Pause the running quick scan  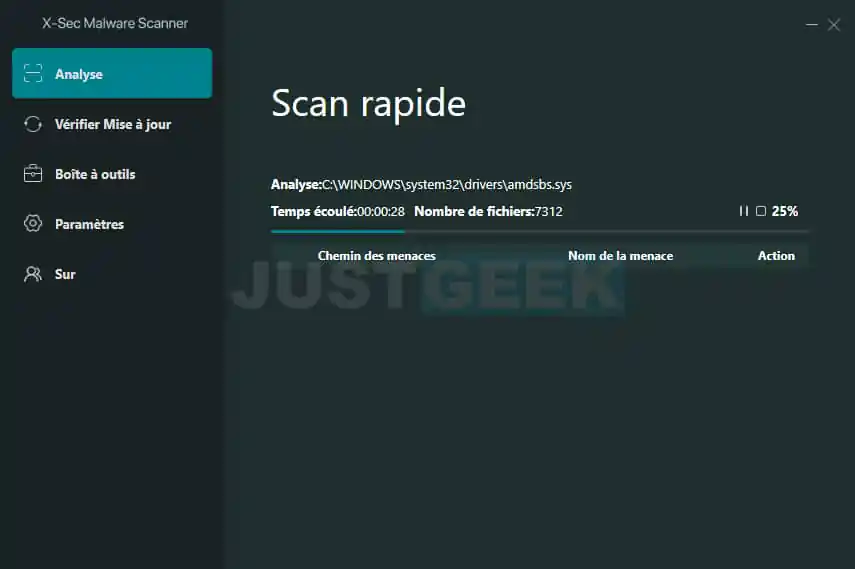pyautogui.click(x=744, y=211)
